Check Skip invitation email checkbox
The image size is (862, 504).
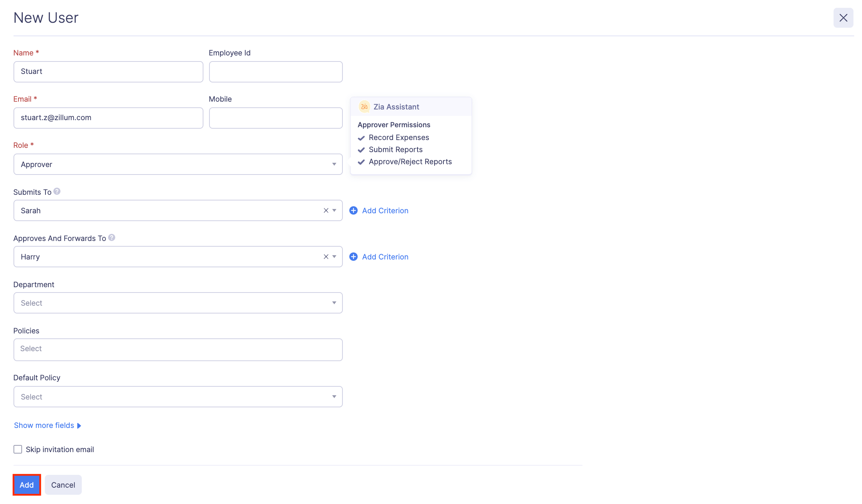tap(18, 449)
